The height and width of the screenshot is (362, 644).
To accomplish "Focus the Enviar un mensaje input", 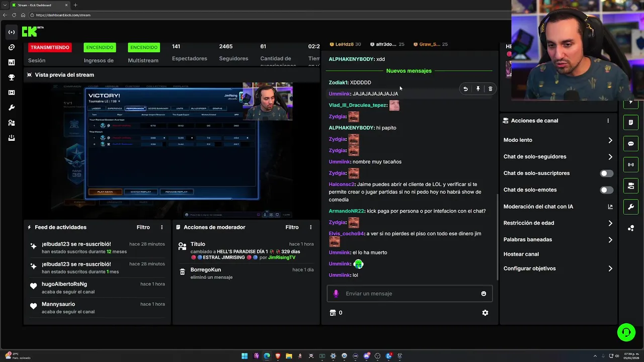I will point(410,294).
